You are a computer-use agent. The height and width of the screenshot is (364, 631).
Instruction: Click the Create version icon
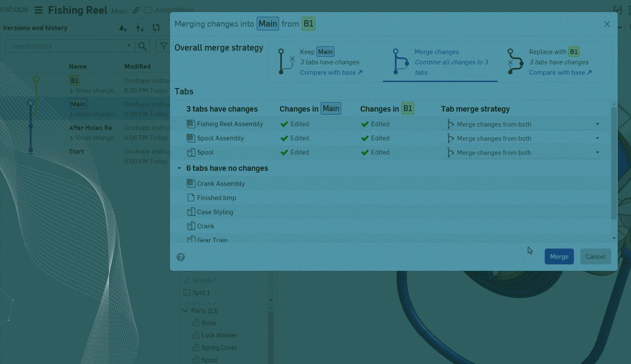coord(123,28)
